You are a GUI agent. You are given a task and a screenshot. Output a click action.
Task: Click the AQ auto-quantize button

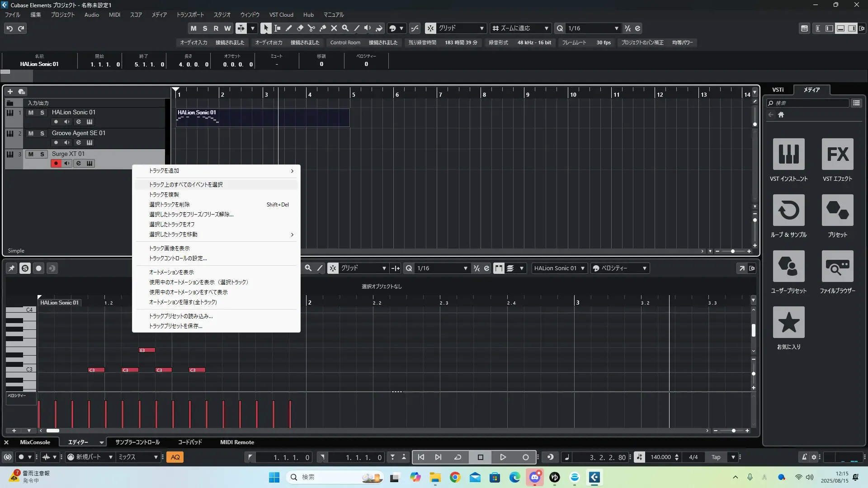pos(175,457)
